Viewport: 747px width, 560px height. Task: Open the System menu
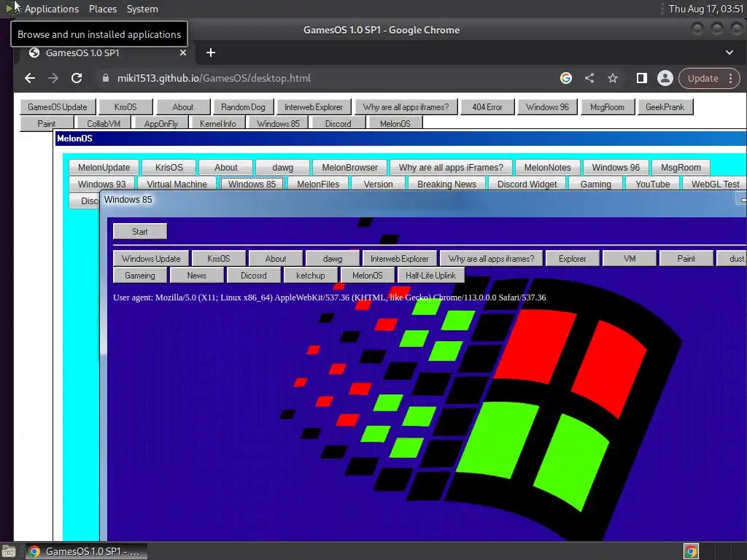[x=142, y=9]
